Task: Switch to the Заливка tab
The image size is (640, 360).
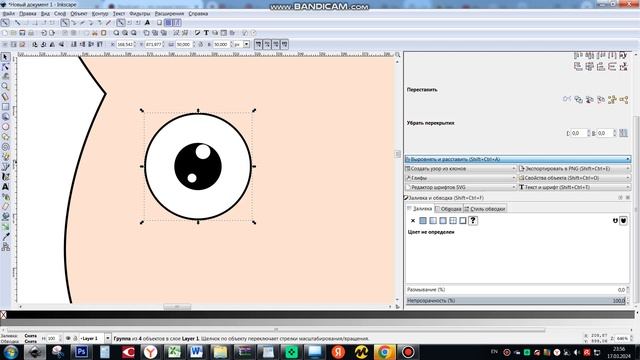Action: click(x=419, y=209)
